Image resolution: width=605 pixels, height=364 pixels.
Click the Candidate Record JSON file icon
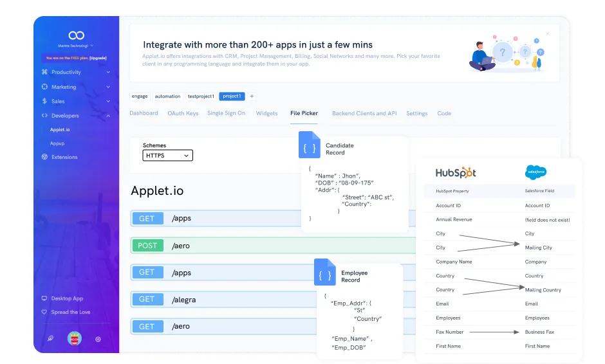310,145
